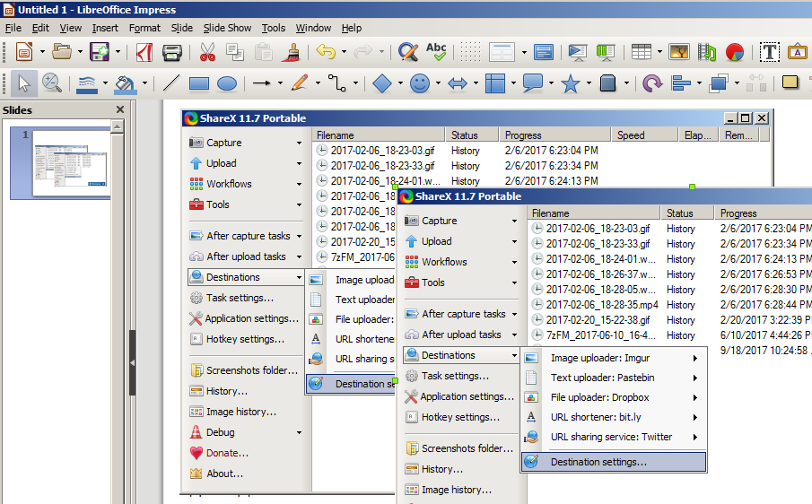Insert a chart with pie icon
This screenshot has height=504, width=812.
pos(734,52)
